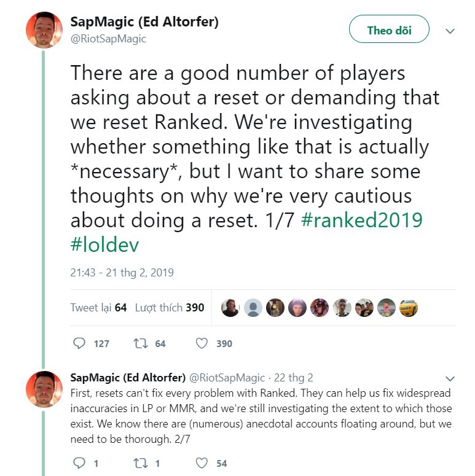This screenshot has width=475, height=476.
Task: Like the main tweet with 390 likes
Action: 202,343
